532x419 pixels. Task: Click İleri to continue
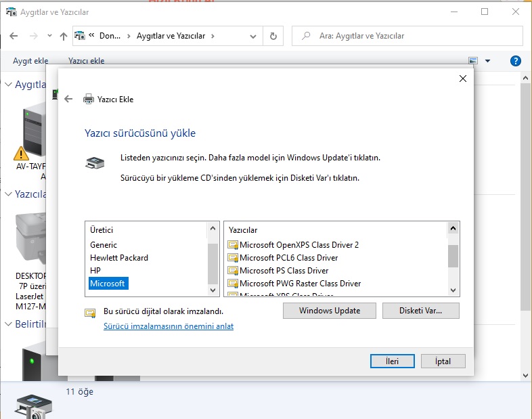(x=392, y=361)
